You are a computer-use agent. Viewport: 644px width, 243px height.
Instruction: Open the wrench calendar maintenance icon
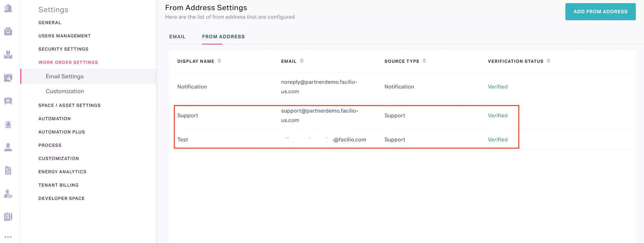pos(8,78)
